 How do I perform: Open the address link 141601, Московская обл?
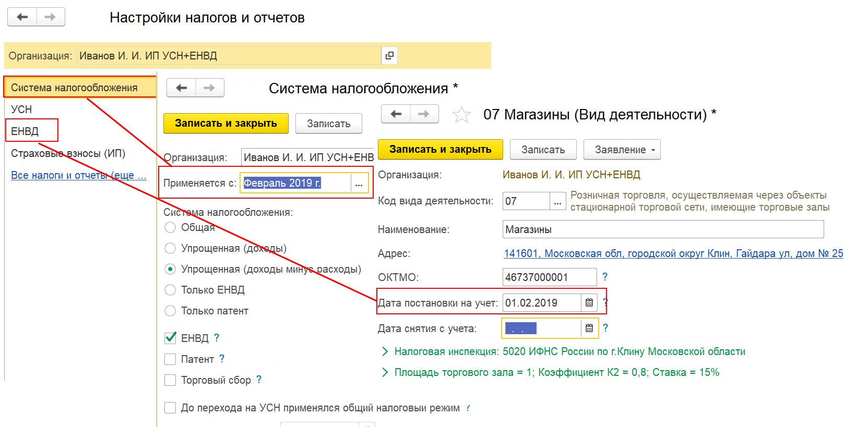point(673,254)
